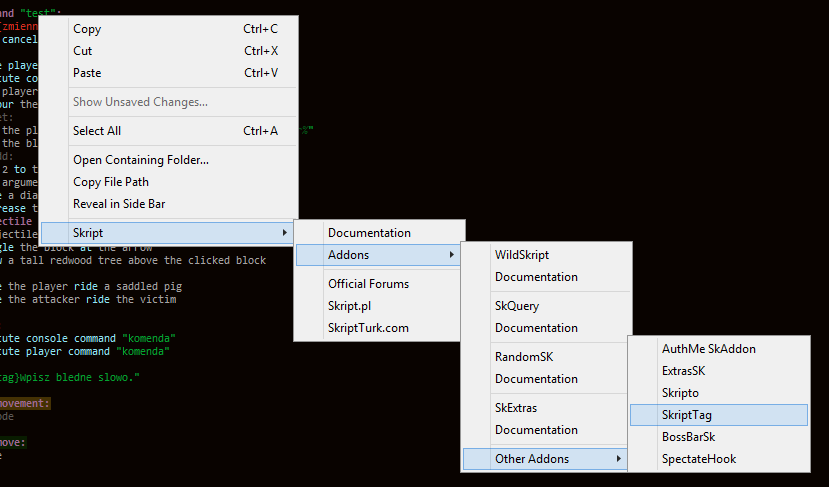
Task: Choose SpectateHook from Other Addons
Action: [x=719, y=459]
